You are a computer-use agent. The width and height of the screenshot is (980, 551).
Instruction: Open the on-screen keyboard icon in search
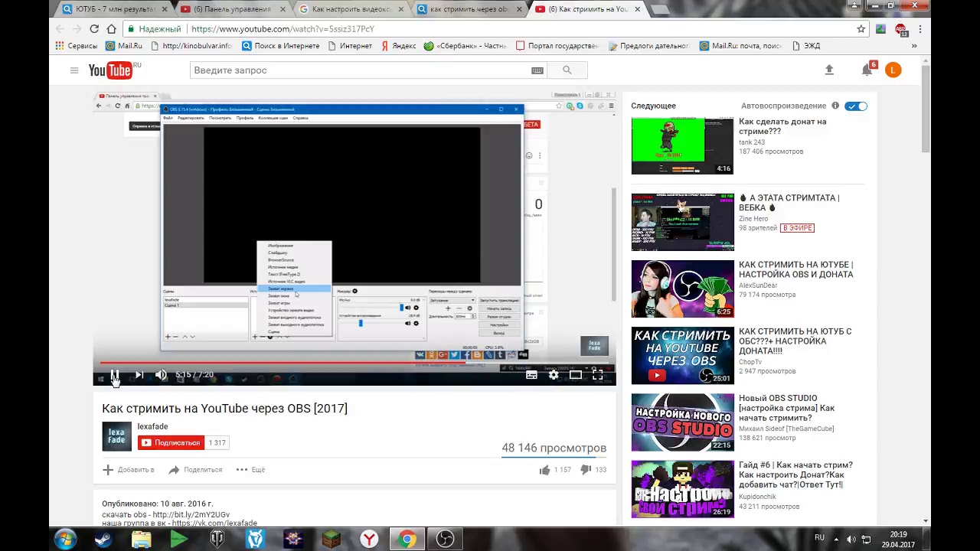click(x=537, y=70)
